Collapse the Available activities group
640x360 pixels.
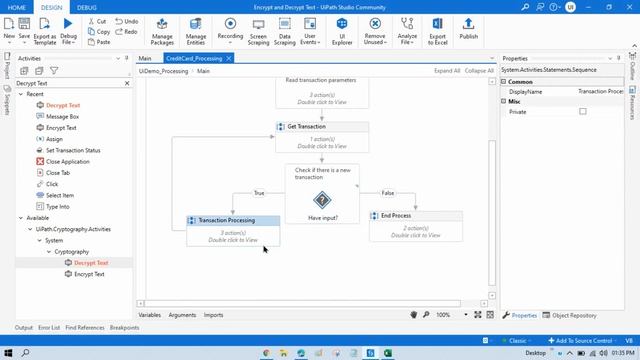click(x=21, y=218)
